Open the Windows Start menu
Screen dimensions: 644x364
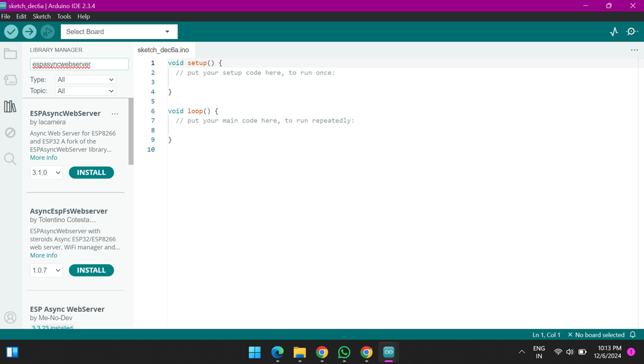click(255, 352)
